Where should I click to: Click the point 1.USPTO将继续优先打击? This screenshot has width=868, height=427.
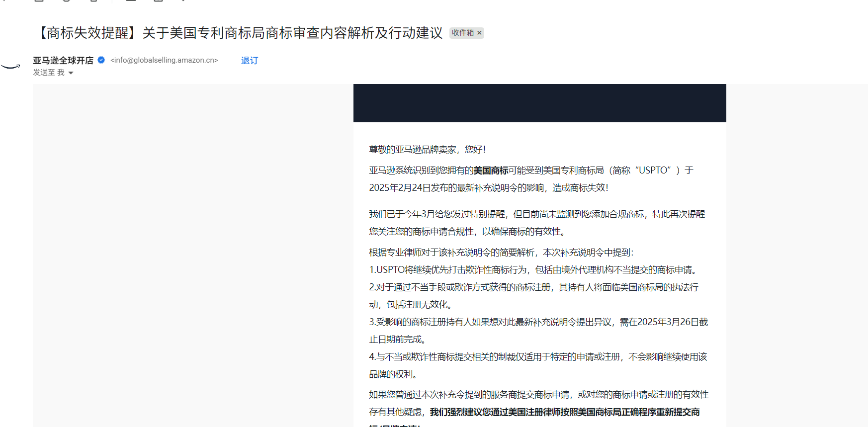pyautogui.click(x=535, y=270)
